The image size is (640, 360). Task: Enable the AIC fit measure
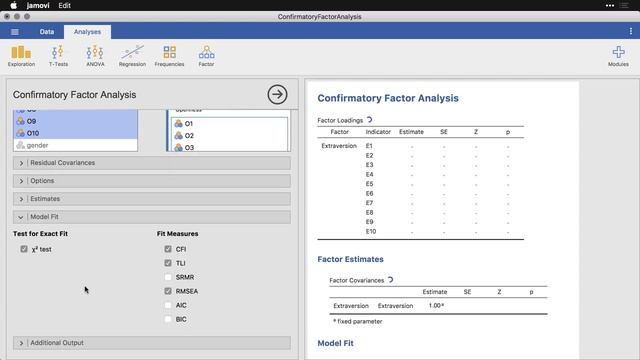click(168, 305)
